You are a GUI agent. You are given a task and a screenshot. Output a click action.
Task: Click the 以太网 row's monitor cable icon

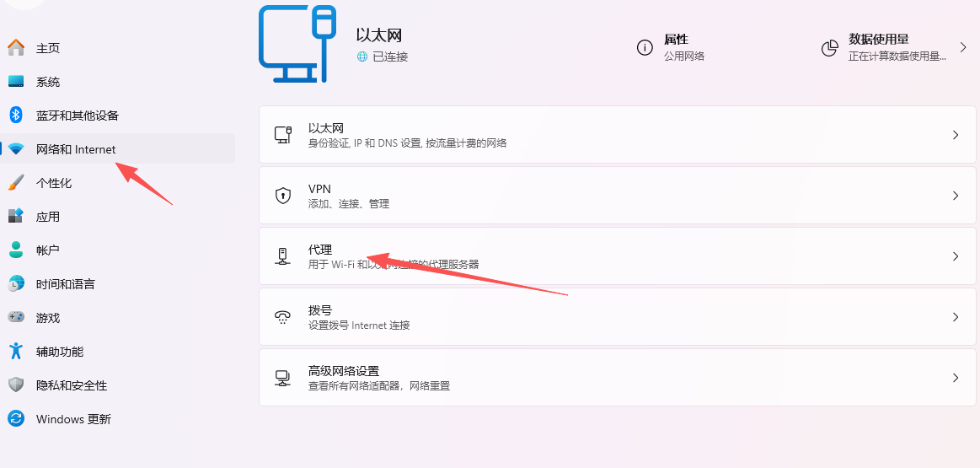click(x=283, y=135)
